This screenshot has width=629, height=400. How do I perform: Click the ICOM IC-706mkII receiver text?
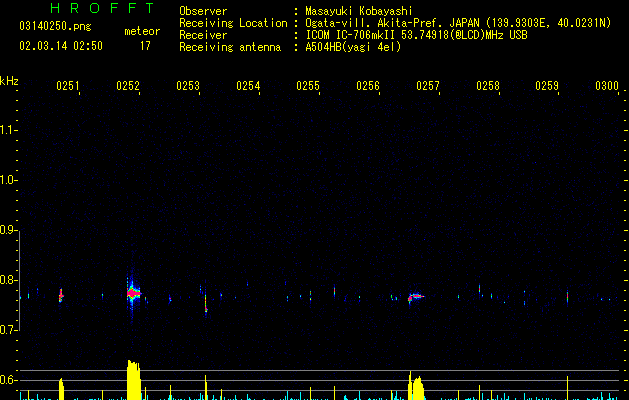pos(416,35)
